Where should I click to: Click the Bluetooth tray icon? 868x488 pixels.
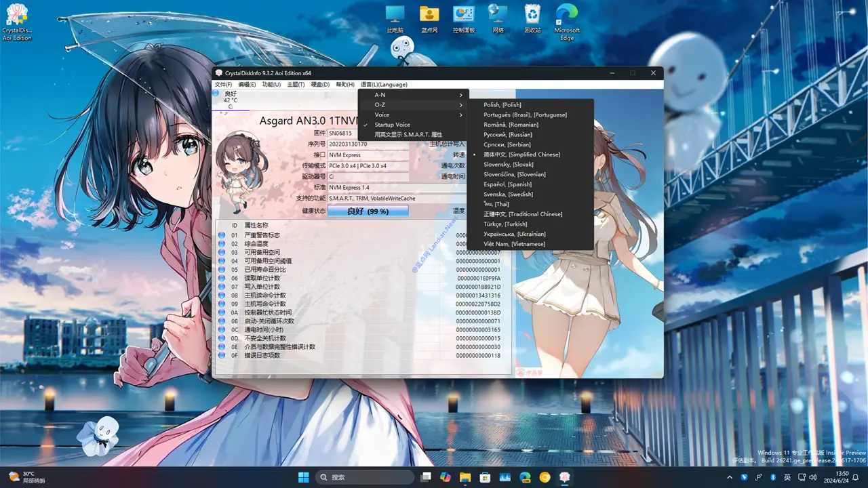click(773, 477)
